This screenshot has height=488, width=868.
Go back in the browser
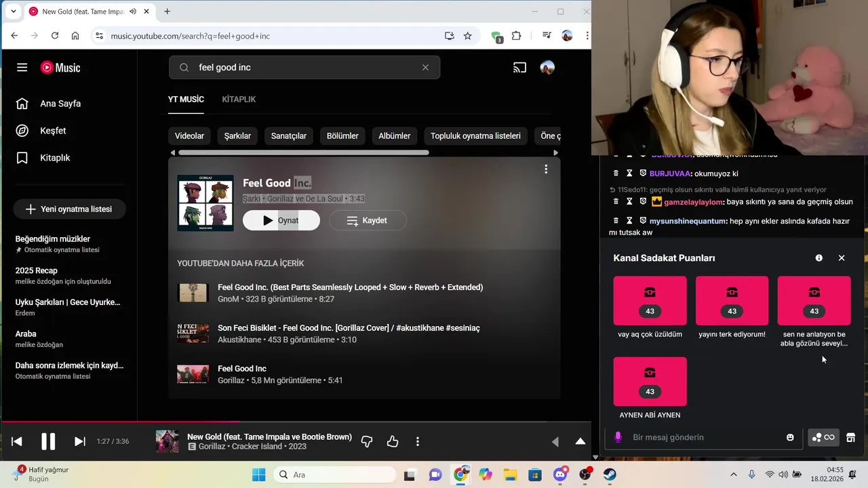(x=14, y=36)
